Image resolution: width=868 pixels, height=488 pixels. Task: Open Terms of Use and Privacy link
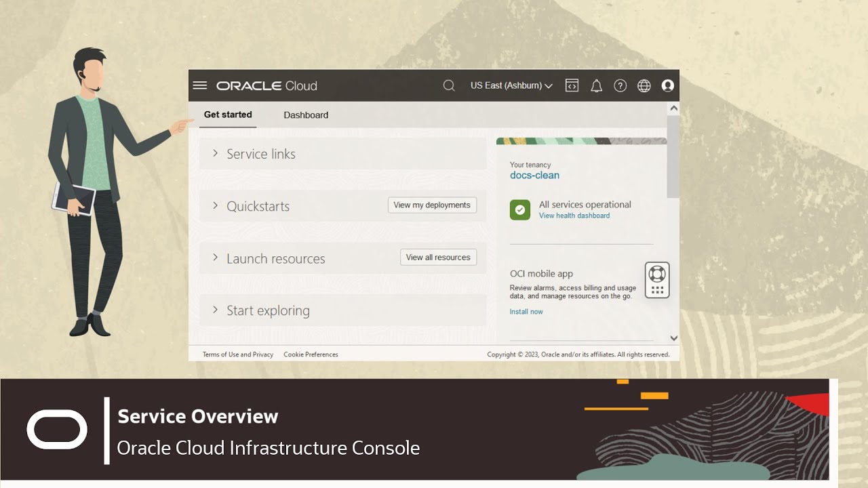(x=238, y=354)
